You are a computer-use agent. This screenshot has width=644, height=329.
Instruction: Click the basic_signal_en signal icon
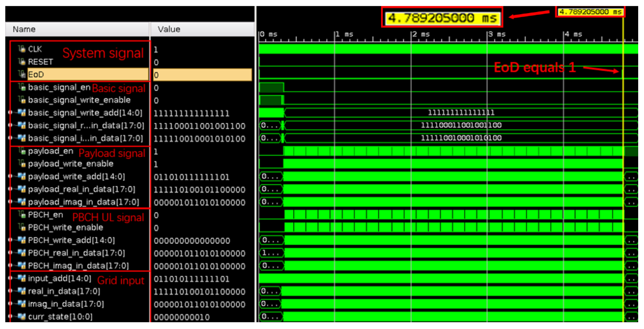pyautogui.click(x=22, y=87)
